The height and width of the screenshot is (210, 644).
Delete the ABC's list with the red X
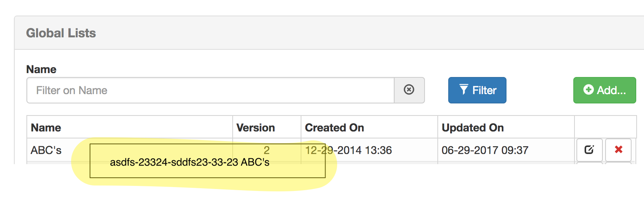tap(618, 150)
